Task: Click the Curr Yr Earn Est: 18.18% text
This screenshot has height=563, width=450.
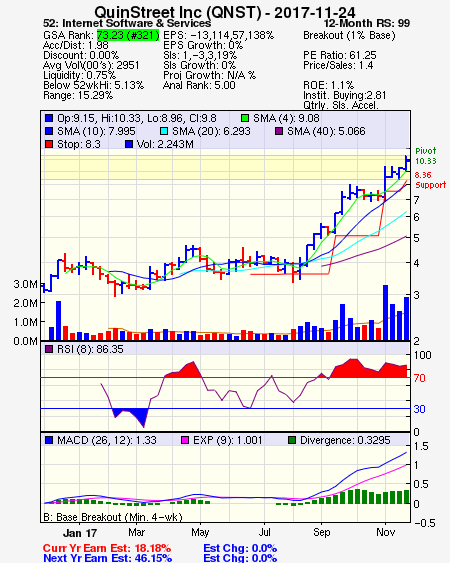Action: pos(107,549)
